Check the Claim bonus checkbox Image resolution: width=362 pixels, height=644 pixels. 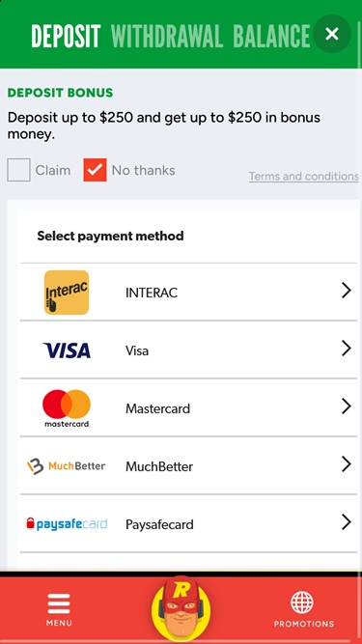[18, 170]
